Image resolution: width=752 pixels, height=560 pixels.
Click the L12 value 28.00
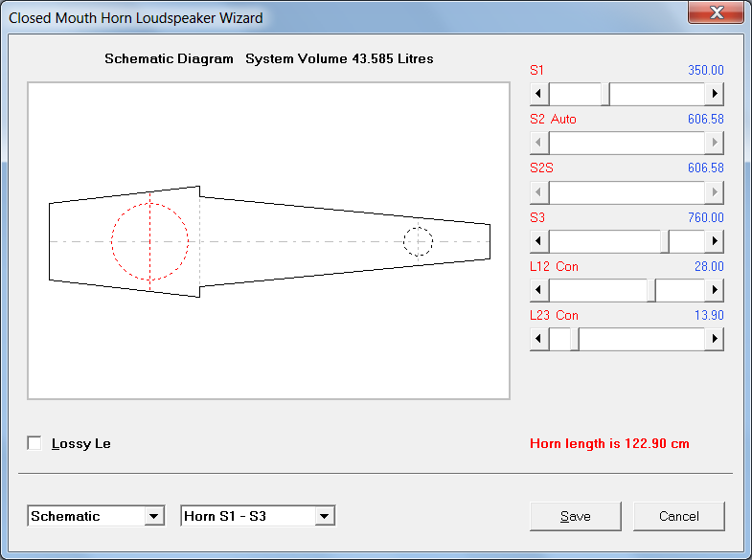(x=709, y=266)
